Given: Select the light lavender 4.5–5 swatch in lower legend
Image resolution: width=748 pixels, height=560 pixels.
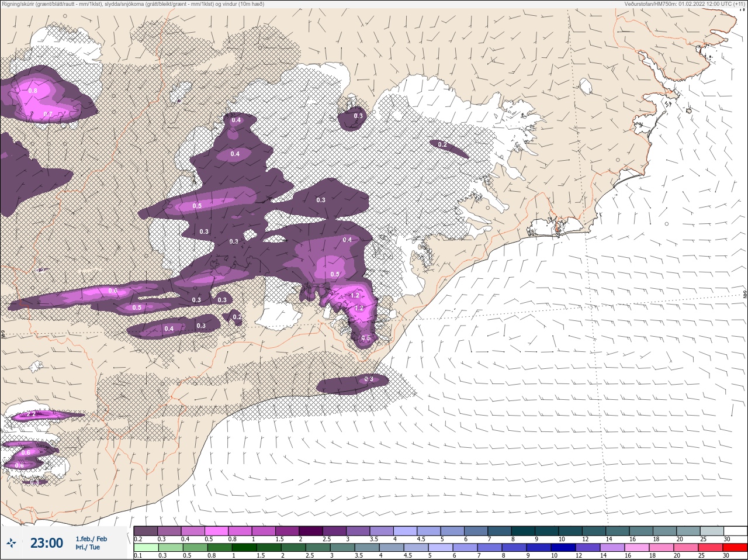Looking at the screenshot, I should point(415,548).
